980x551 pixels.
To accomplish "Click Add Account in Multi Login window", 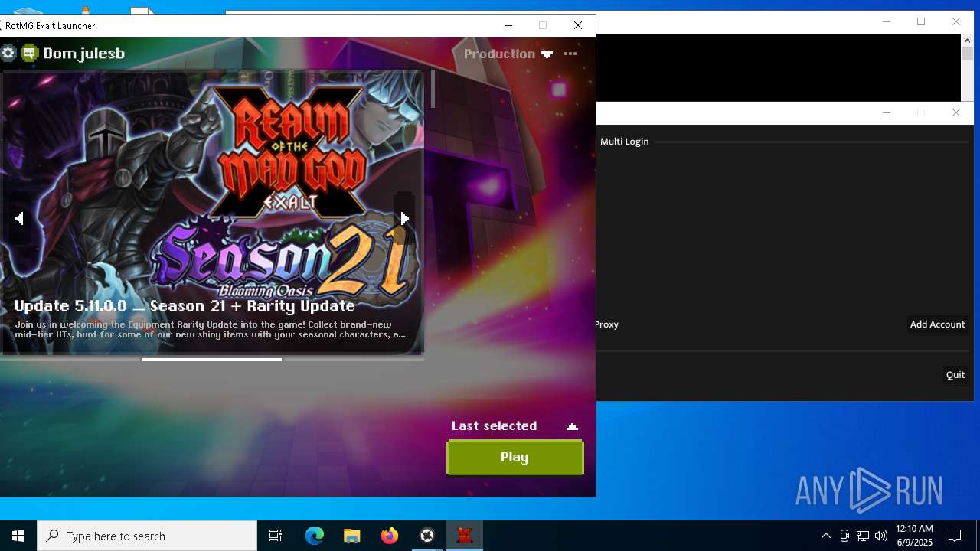I will tap(937, 324).
